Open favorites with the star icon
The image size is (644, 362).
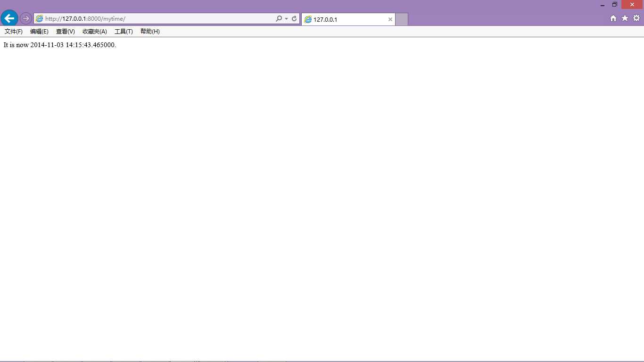pyautogui.click(x=625, y=18)
